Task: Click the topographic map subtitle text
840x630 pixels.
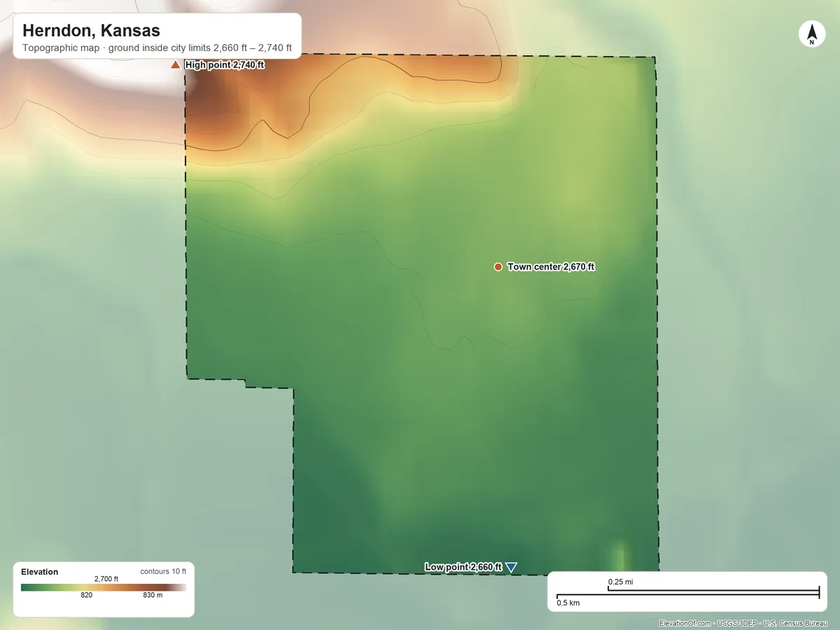Action: [x=157, y=49]
